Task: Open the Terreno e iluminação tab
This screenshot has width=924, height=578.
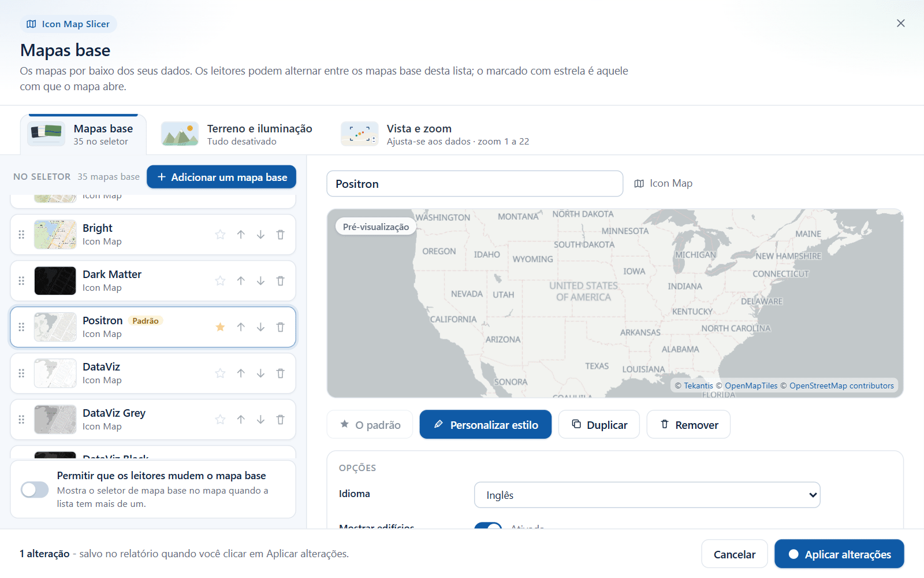Action: [237, 135]
